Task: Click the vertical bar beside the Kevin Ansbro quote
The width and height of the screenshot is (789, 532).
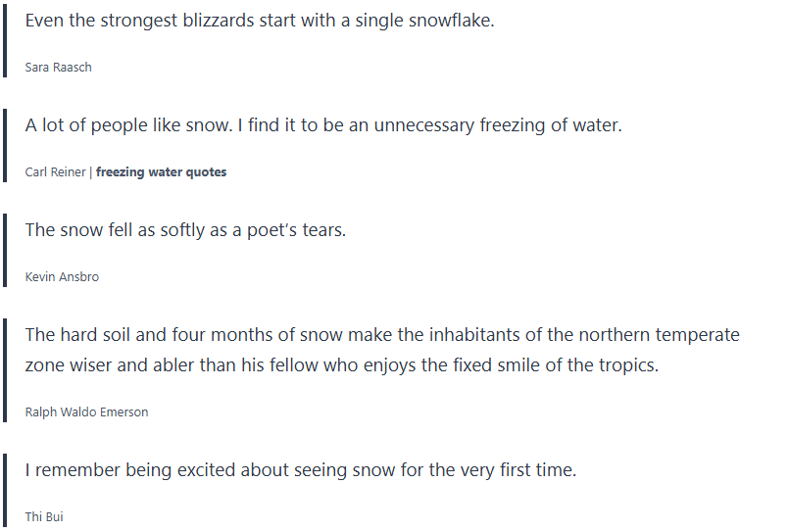Action: pos(5,250)
